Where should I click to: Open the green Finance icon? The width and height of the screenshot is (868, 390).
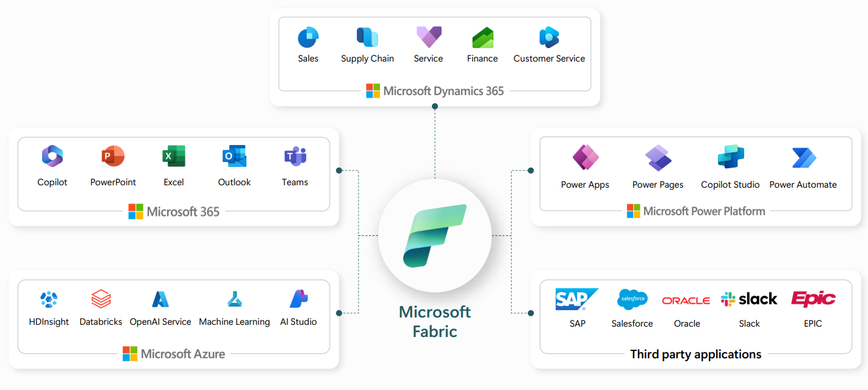[x=482, y=38]
